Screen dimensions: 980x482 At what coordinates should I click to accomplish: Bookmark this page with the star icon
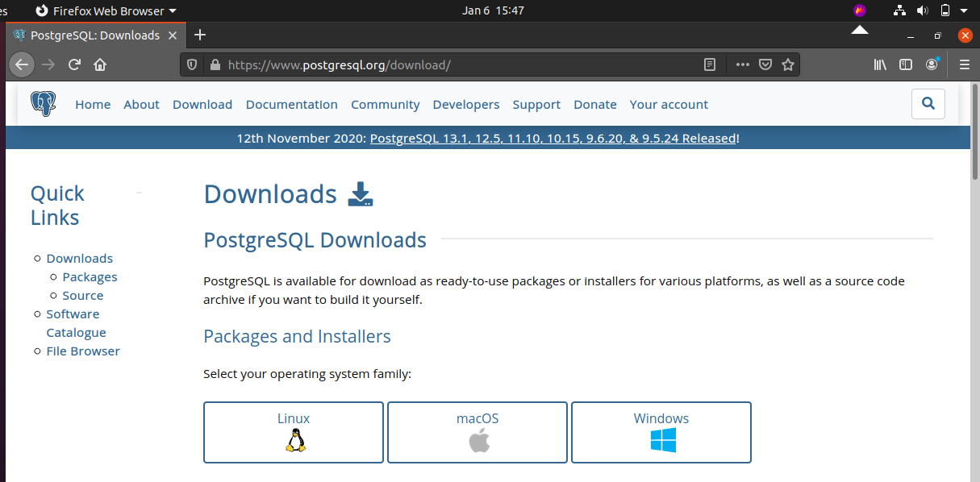tap(788, 65)
